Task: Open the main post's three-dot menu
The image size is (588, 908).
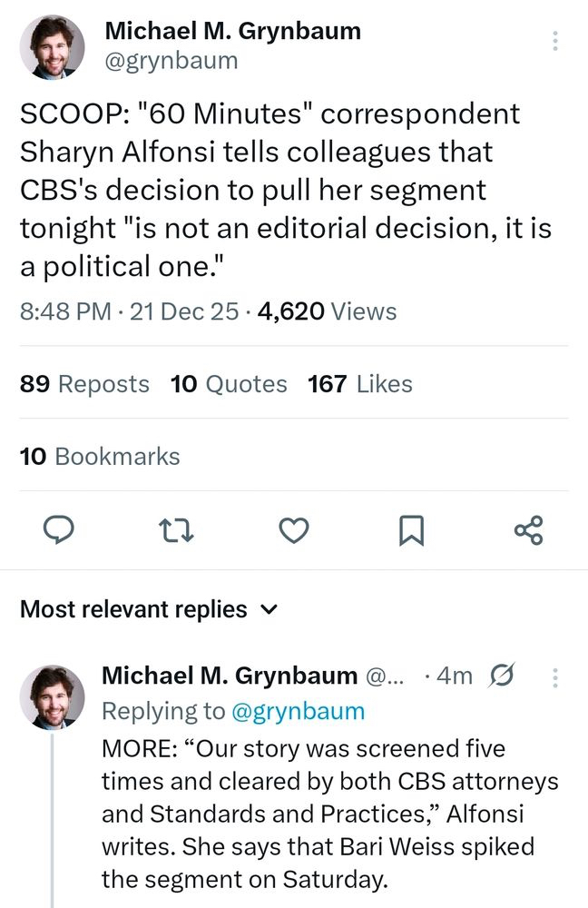Action: point(554,41)
